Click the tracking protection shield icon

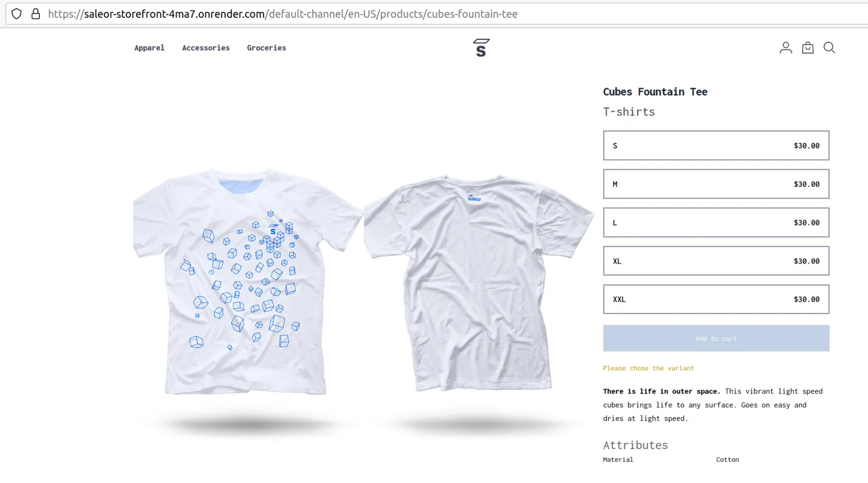pos(17,14)
